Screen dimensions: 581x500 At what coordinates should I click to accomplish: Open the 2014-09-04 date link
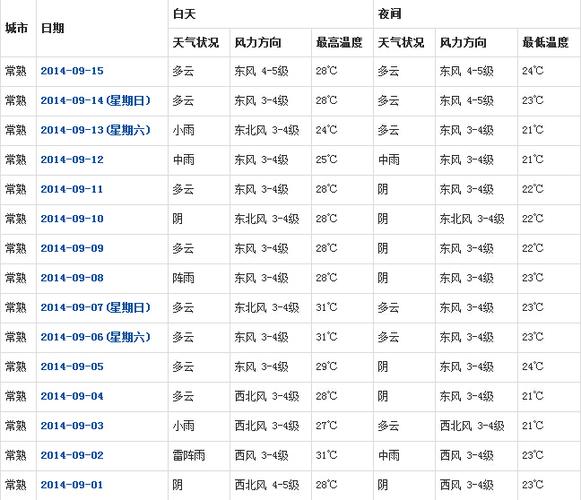[72, 397]
